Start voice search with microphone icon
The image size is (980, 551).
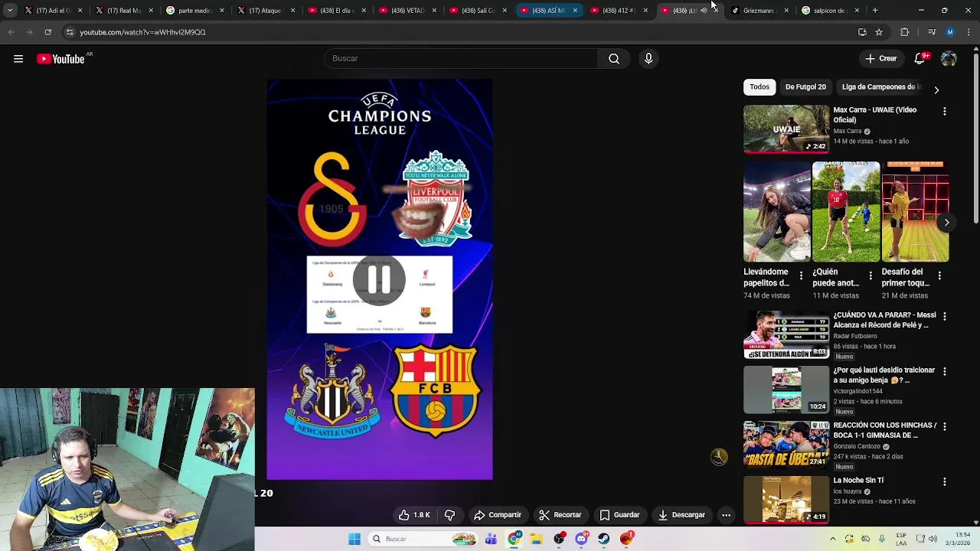click(x=648, y=58)
